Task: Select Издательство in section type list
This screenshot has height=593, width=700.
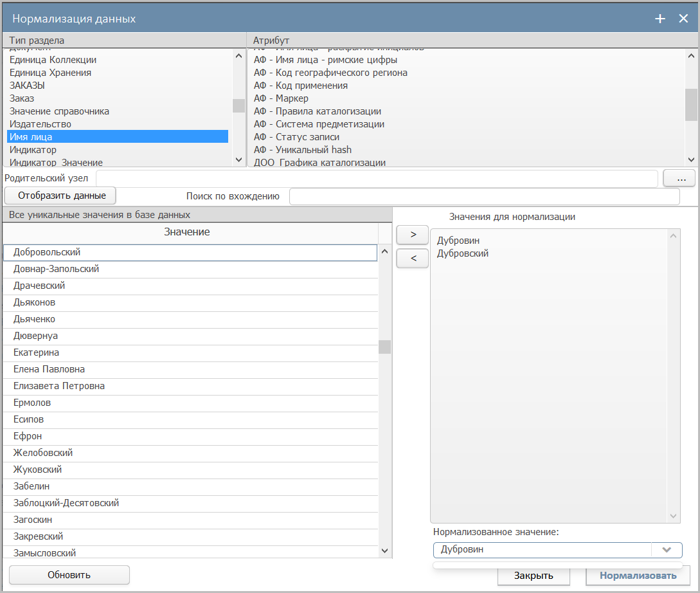Action: 40,124
